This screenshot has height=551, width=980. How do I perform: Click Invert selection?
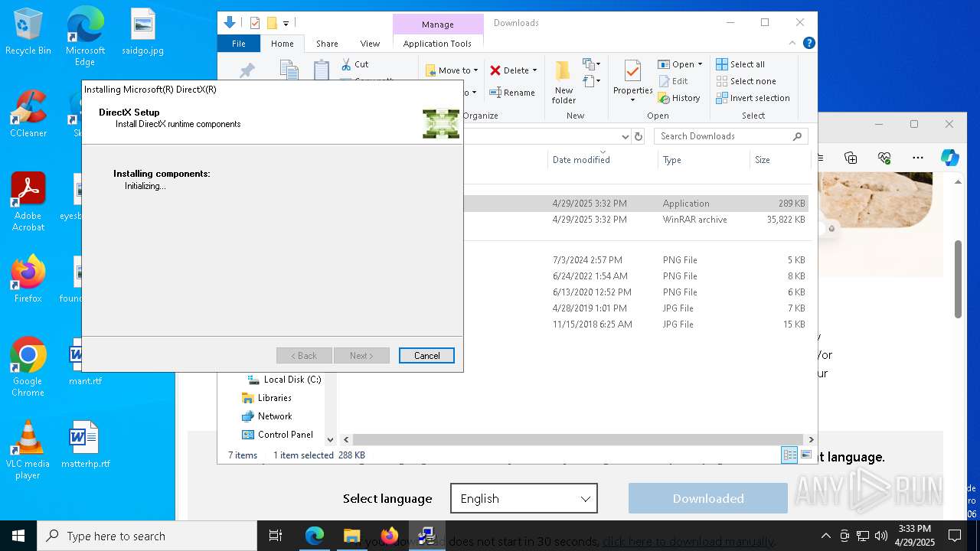coord(753,98)
